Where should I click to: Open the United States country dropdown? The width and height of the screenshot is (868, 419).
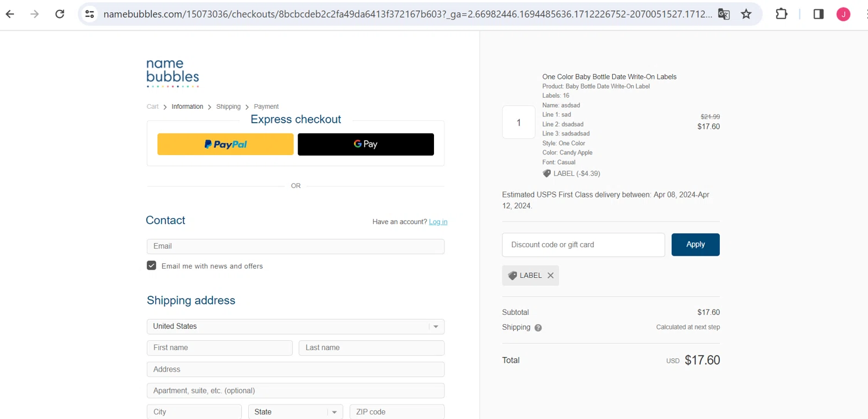[295, 326]
